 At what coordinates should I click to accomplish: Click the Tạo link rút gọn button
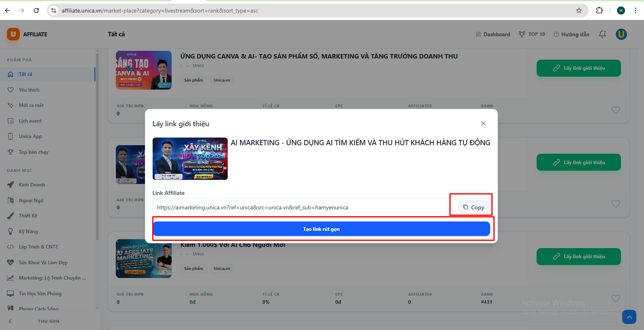[321, 229]
